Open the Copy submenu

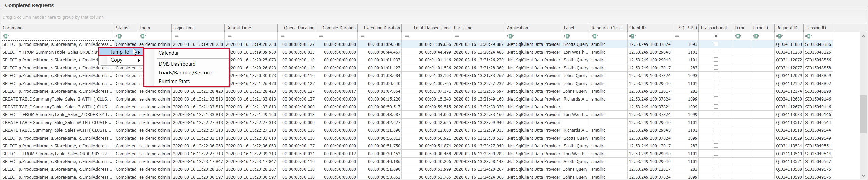tap(121, 60)
